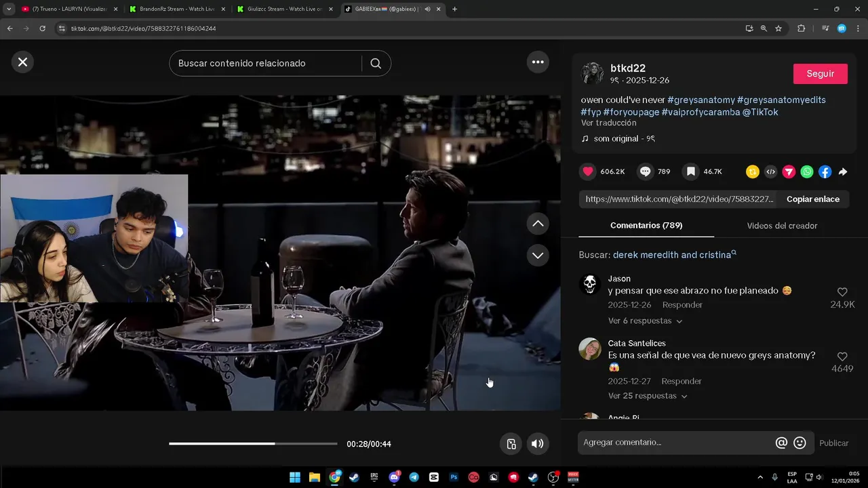The height and width of the screenshot is (488, 868).
Task: Click Seguir to follow btkd22
Action: (821, 74)
